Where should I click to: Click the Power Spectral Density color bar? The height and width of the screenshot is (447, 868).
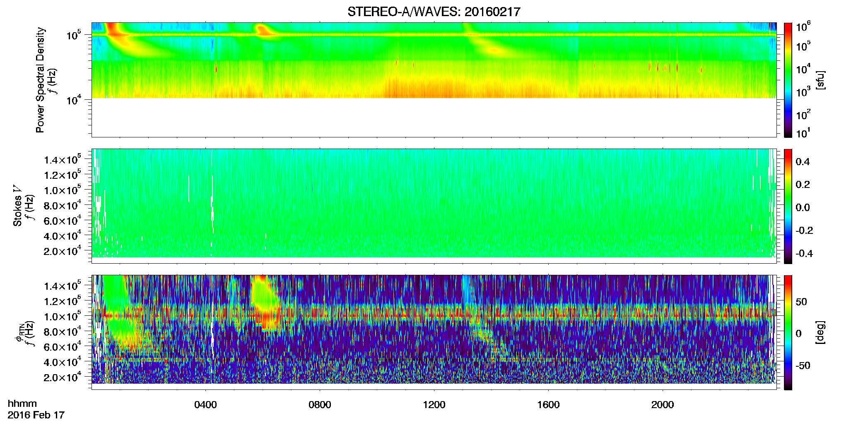point(788,80)
